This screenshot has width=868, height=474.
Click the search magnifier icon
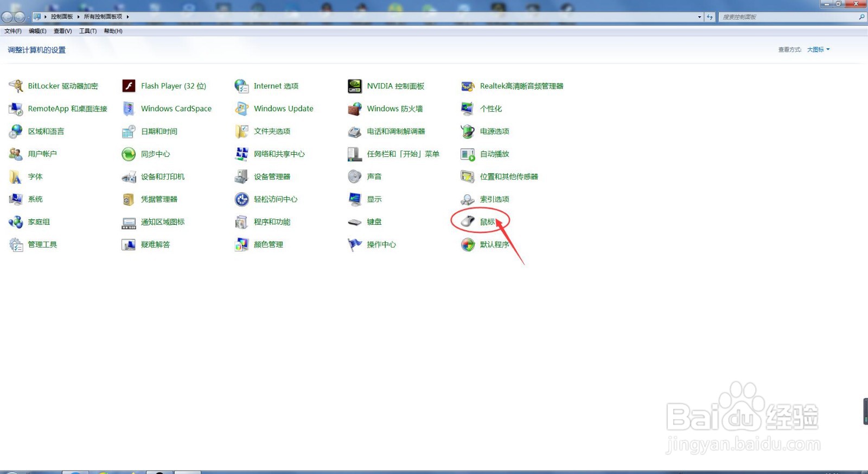(861, 17)
